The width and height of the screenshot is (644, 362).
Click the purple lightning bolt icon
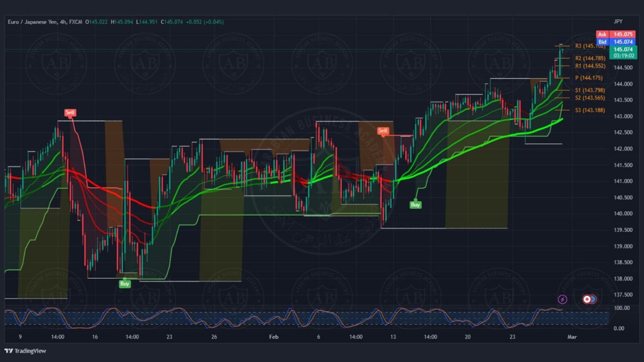point(562,299)
